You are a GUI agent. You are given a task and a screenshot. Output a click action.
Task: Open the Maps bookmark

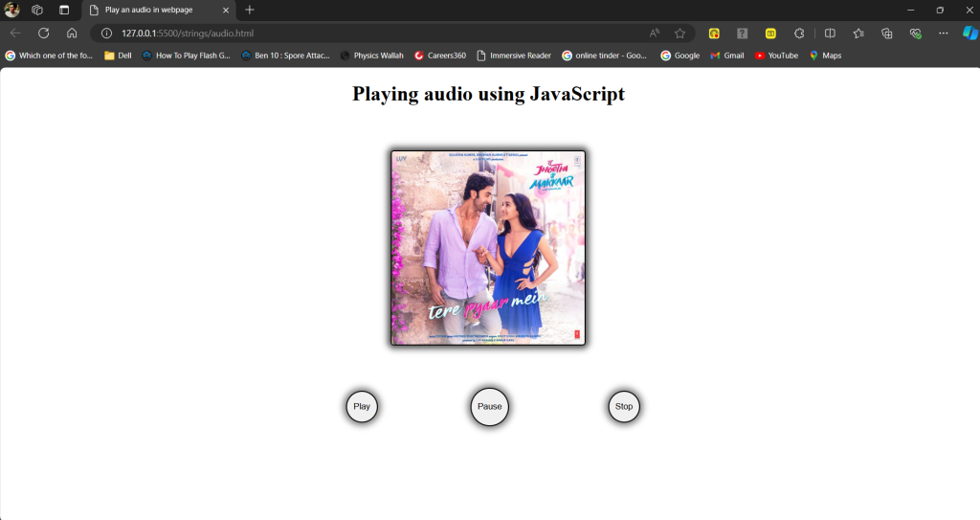click(x=825, y=56)
